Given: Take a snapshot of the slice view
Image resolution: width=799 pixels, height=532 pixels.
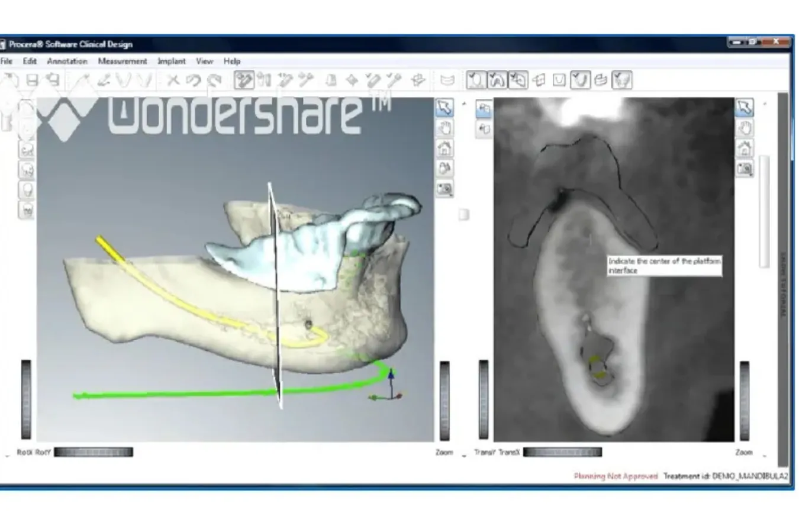Looking at the screenshot, I should pyautogui.click(x=745, y=169).
